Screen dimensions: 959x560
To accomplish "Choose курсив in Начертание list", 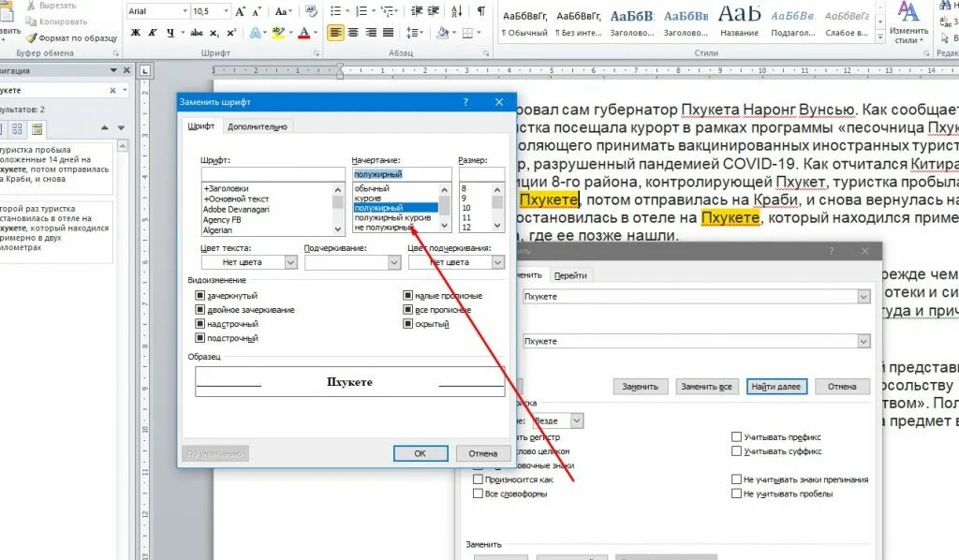I will 368,199.
